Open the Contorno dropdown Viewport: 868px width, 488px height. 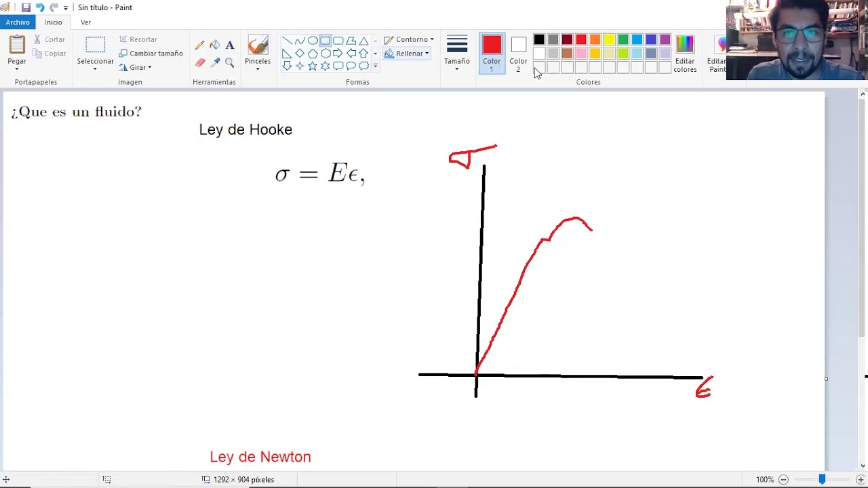[409, 39]
